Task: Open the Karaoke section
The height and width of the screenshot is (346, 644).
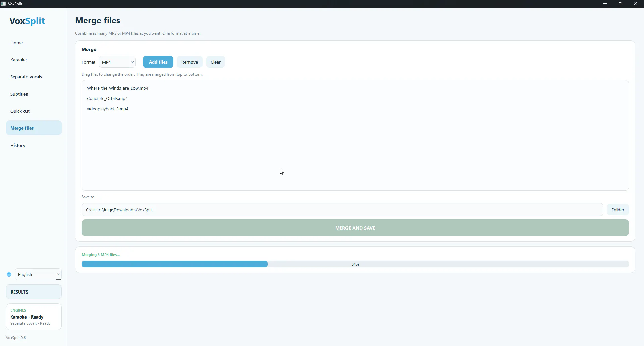Action: 34,60
